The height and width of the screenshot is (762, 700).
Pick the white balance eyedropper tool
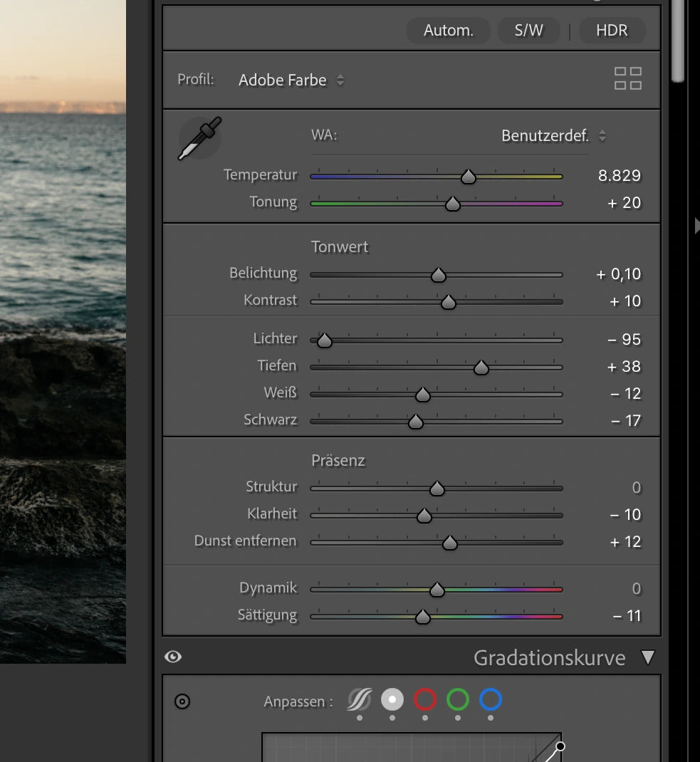(199, 139)
